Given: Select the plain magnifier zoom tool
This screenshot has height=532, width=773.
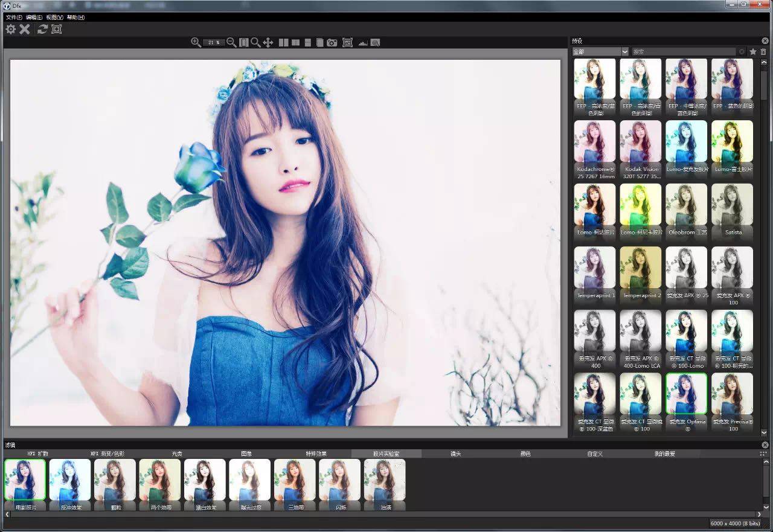Looking at the screenshot, I should click(x=255, y=42).
